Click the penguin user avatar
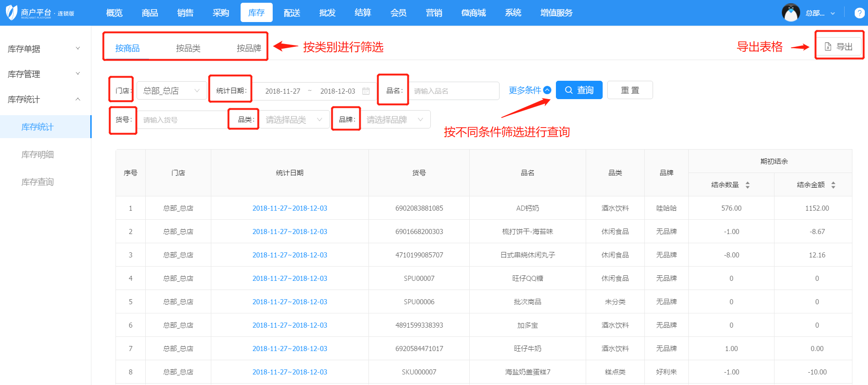Image resolution: width=868 pixels, height=385 pixels. pyautogui.click(x=791, y=13)
